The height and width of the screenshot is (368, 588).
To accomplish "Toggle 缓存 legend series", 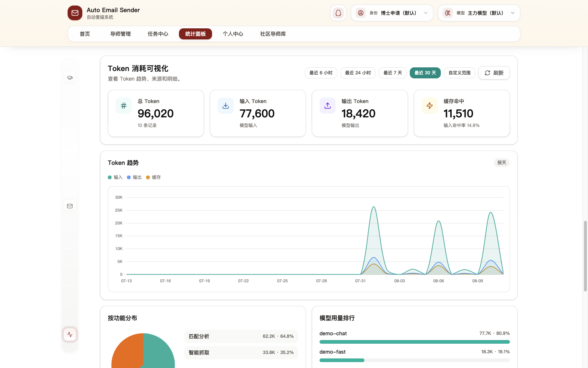I will pyautogui.click(x=153, y=177).
